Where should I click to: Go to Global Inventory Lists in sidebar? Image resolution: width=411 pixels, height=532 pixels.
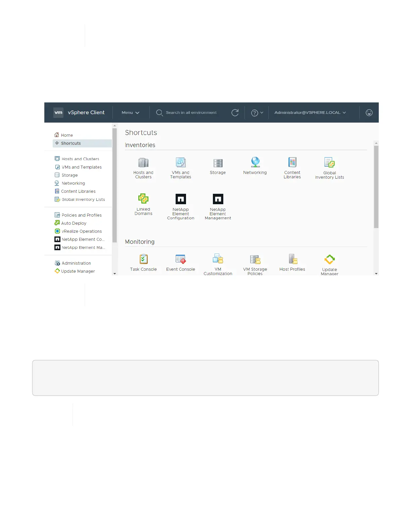pos(80,199)
